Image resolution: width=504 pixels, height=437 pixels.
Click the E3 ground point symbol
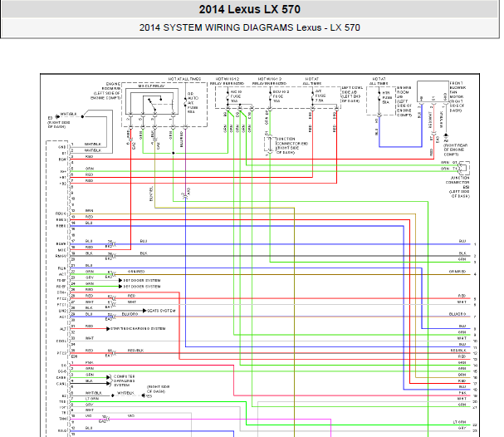[57, 116]
